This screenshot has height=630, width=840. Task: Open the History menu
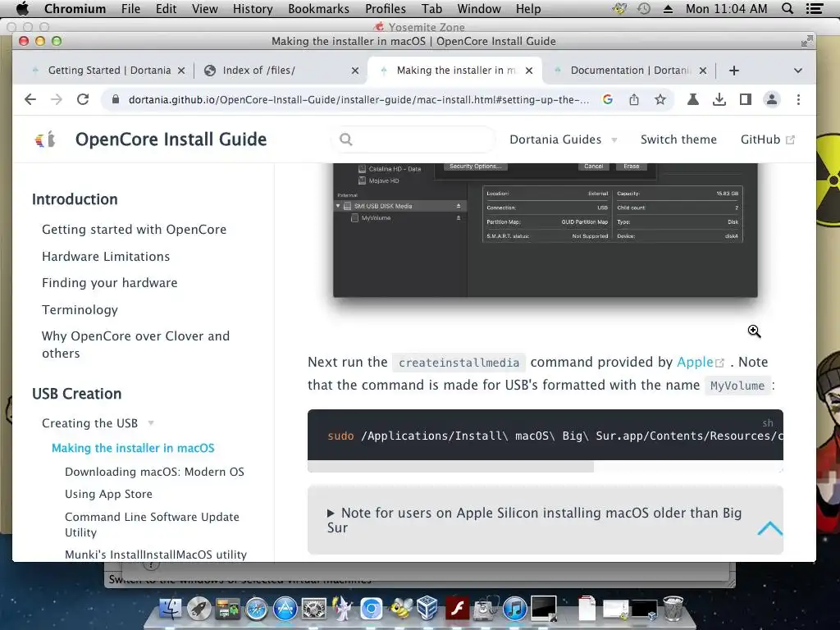pos(253,8)
